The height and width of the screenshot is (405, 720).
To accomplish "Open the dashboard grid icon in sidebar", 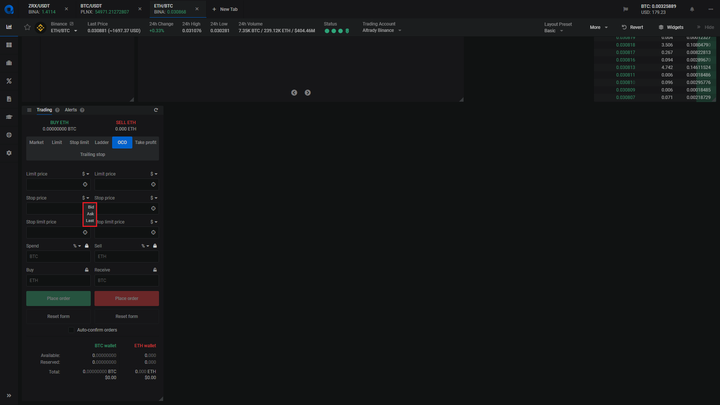I will [9, 45].
